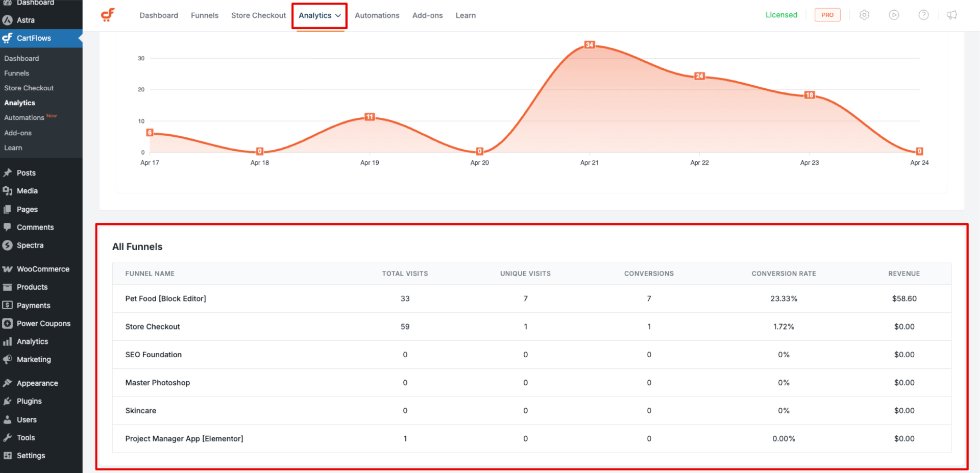Select the SEO Foundation funnel name
Screen dimensions: 980x473
point(154,355)
